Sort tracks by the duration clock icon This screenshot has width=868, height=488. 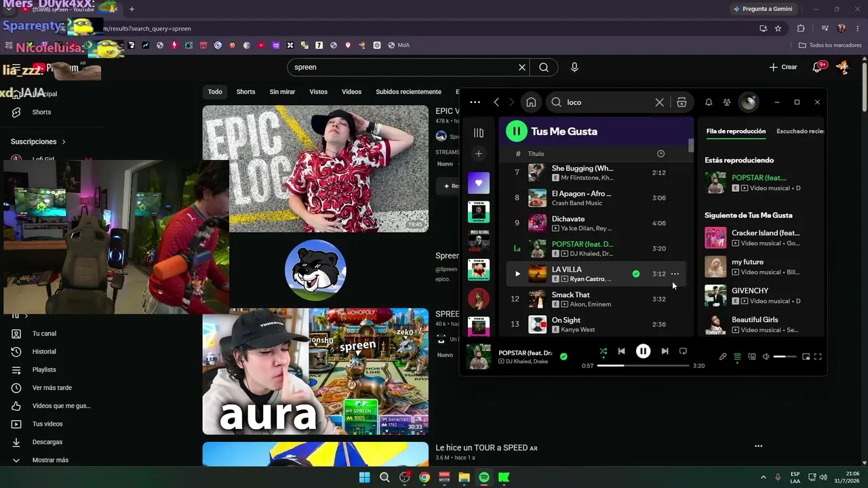tap(660, 154)
